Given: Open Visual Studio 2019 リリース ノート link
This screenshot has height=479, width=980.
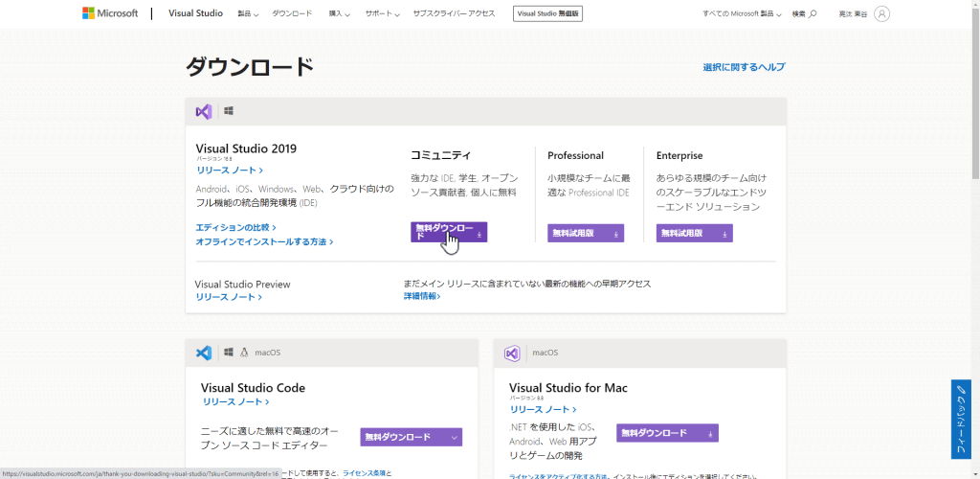Looking at the screenshot, I should (230, 171).
